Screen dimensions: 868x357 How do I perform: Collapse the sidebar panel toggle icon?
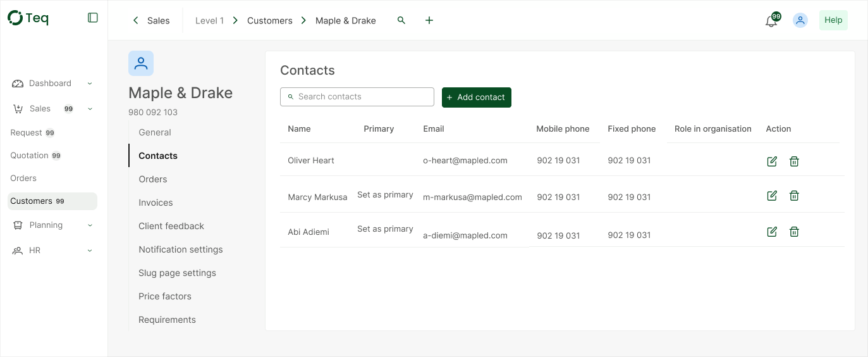click(93, 18)
